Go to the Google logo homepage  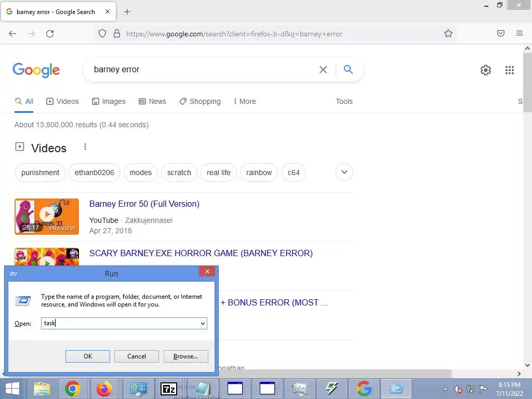click(36, 70)
